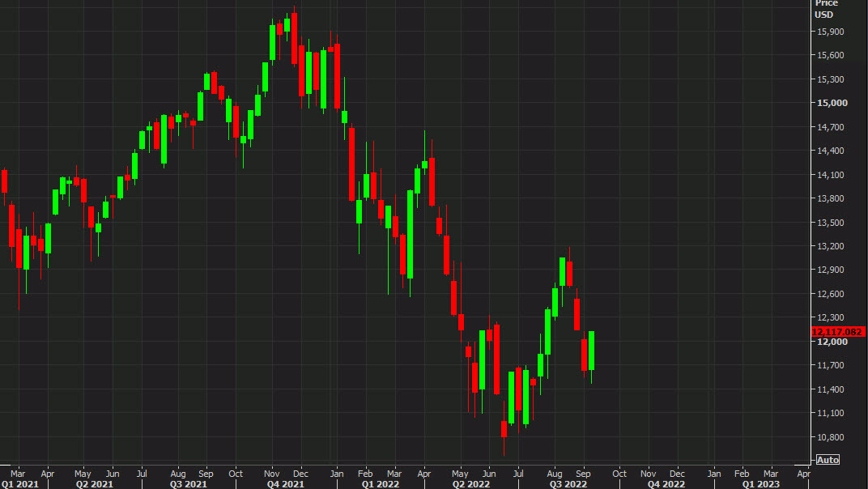Click the Jan 2022 month label
This screenshot has width=868, height=489.
click(x=337, y=474)
